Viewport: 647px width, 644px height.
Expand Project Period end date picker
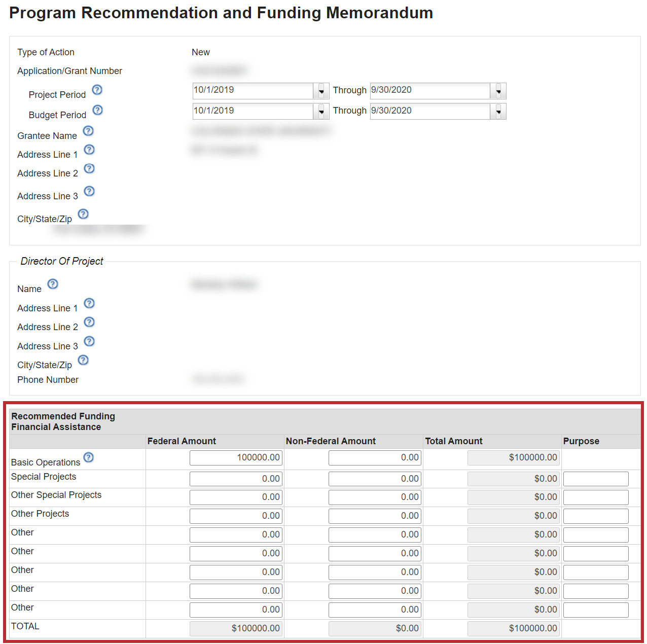click(x=498, y=91)
